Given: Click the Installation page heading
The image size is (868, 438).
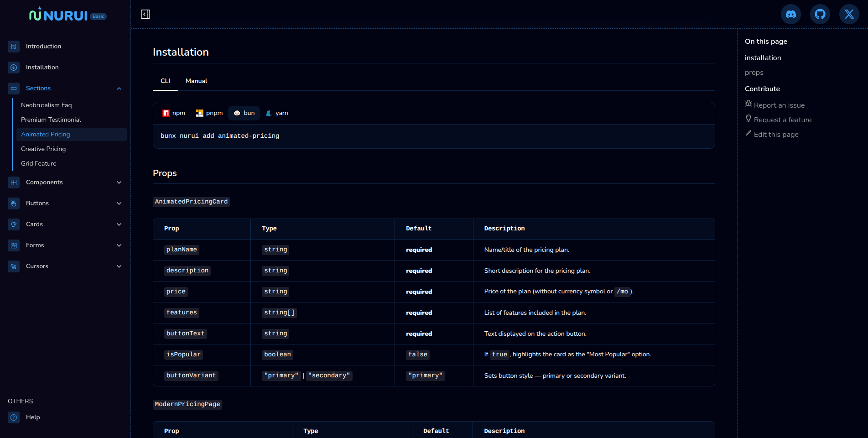Looking at the screenshot, I should coord(181,52).
